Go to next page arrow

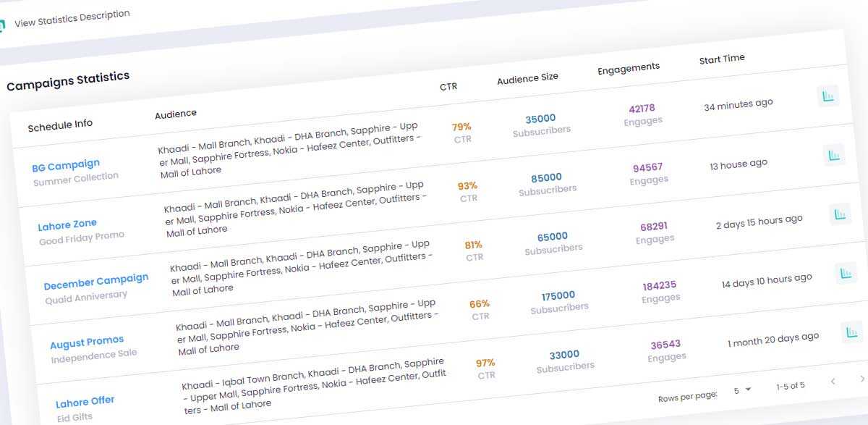pos(861,379)
